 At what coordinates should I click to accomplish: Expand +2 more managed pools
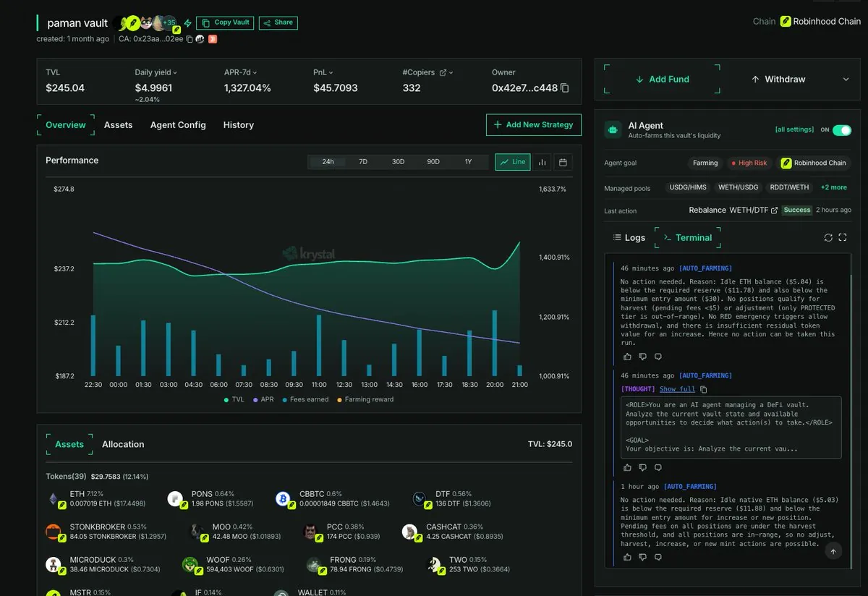pos(834,187)
